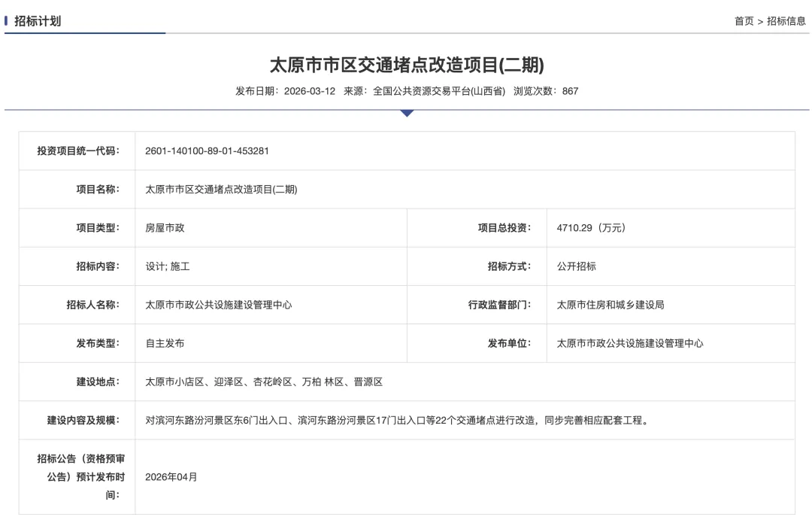Click 太原市市政公共设施建设管理中心 in 招标人名称 row
The width and height of the screenshot is (812, 529).
pos(219,305)
